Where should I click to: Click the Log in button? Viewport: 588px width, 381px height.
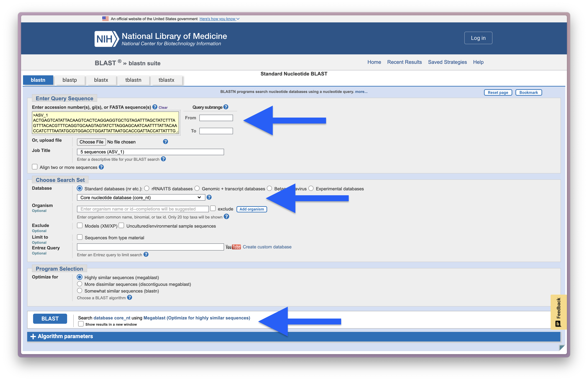(x=478, y=38)
